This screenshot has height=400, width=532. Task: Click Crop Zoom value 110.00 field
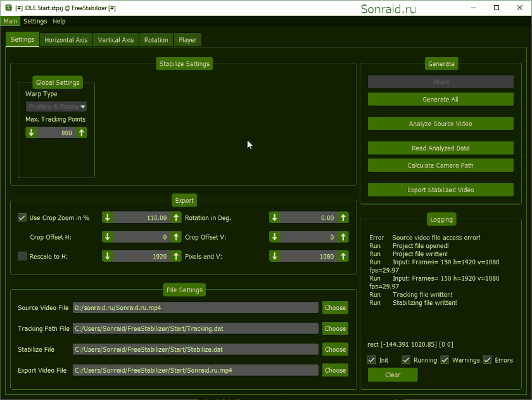(x=142, y=217)
